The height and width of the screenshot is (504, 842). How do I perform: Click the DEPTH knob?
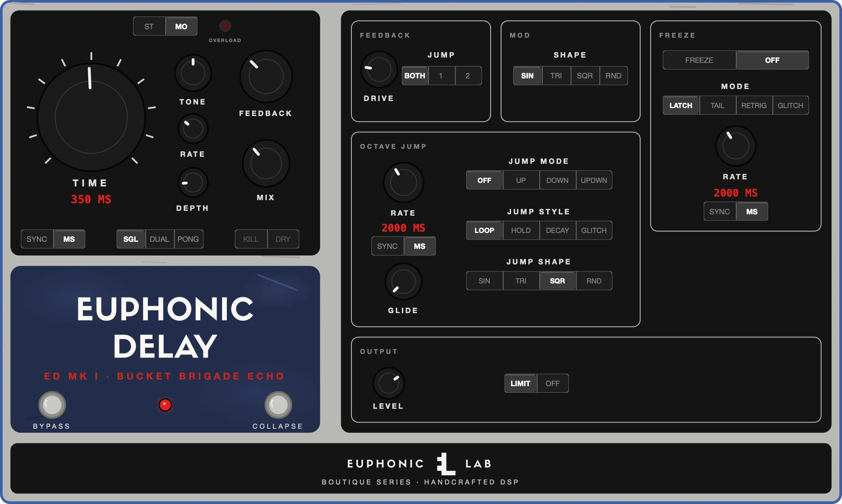click(x=193, y=182)
